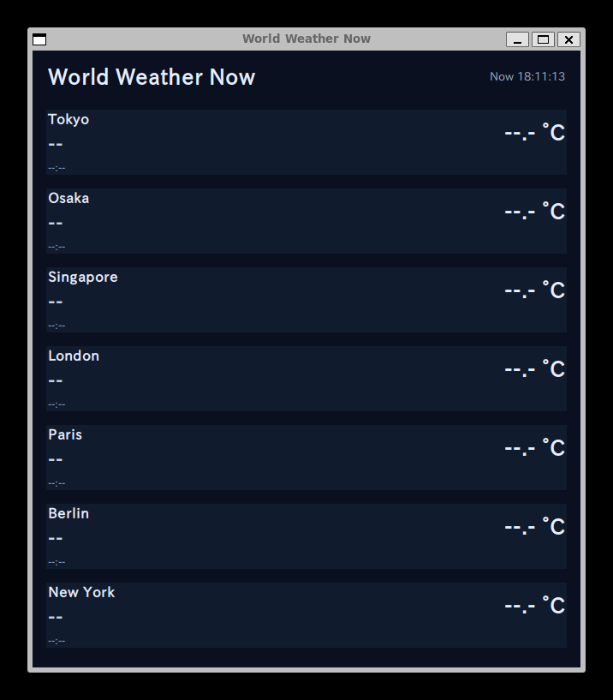Click the current time clock display
Screen dimensions: 613x700
point(527,77)
